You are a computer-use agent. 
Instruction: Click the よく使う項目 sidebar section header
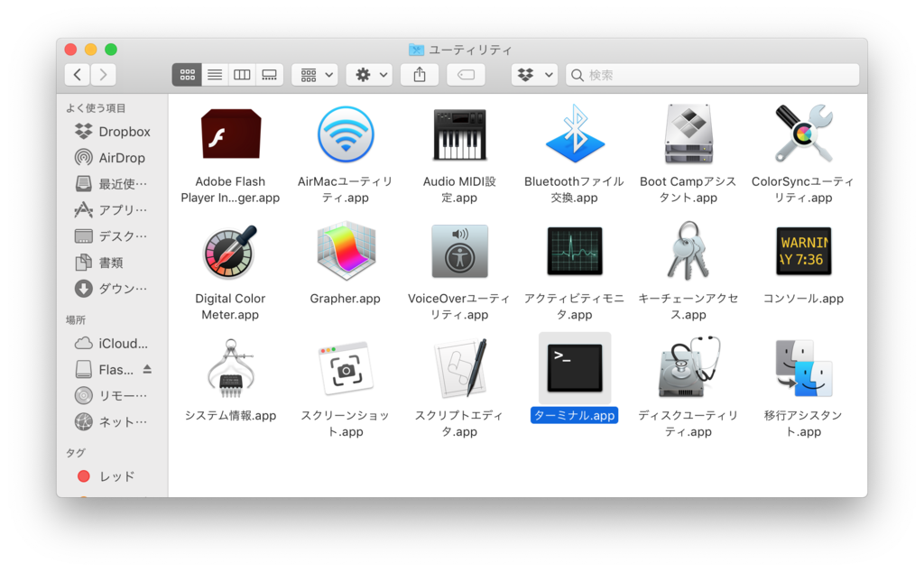96,107
